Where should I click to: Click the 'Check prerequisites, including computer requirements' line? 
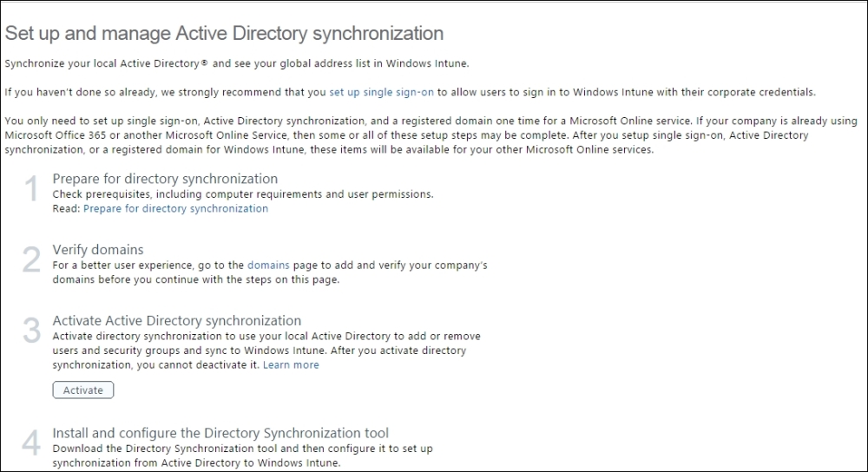(243, 194)
